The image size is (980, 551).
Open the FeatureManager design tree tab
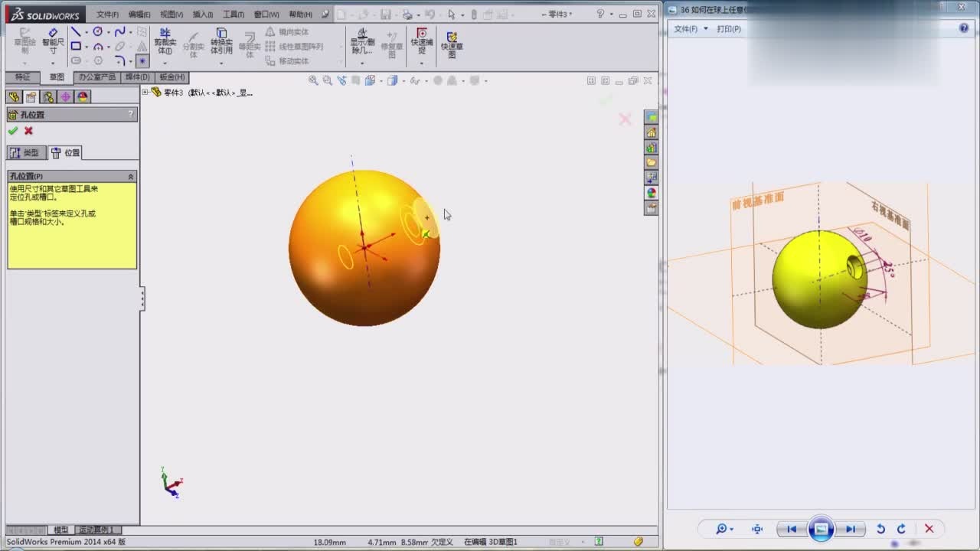[14, 97]
